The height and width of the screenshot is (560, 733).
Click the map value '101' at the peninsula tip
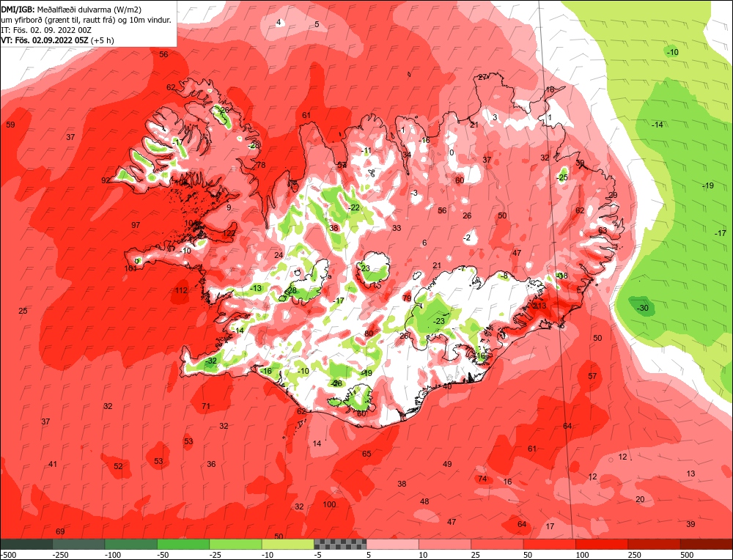[130, 268]
